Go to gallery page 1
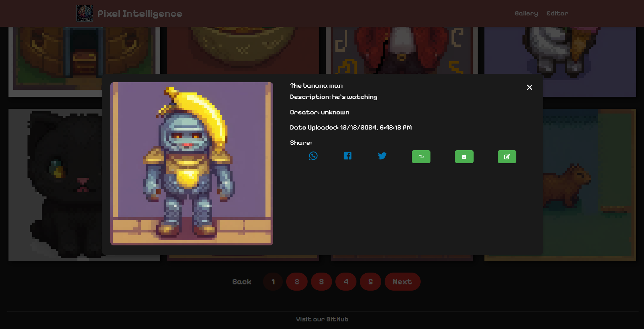 (x=273, y=282)
